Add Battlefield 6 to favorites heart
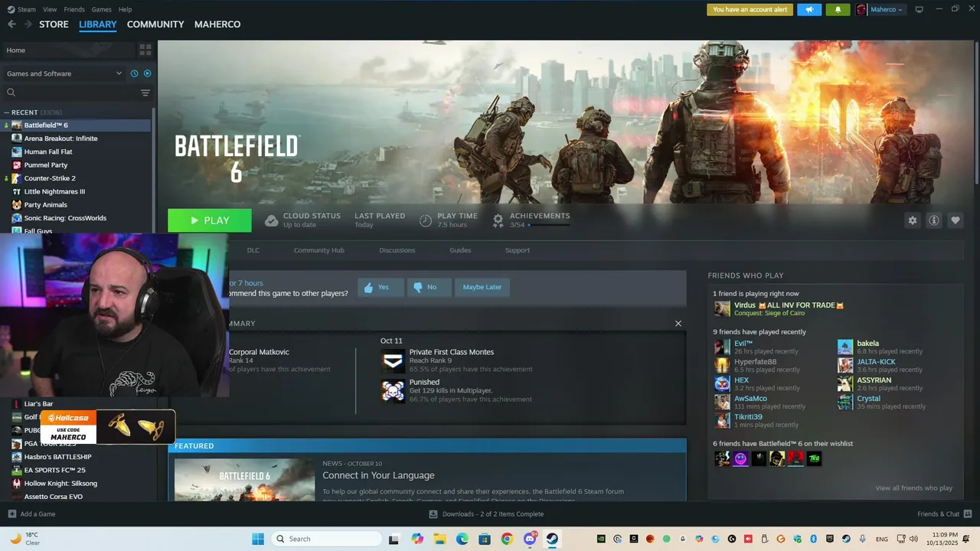The height and width of the screenshot is (551, 980). tap(955, 220)
